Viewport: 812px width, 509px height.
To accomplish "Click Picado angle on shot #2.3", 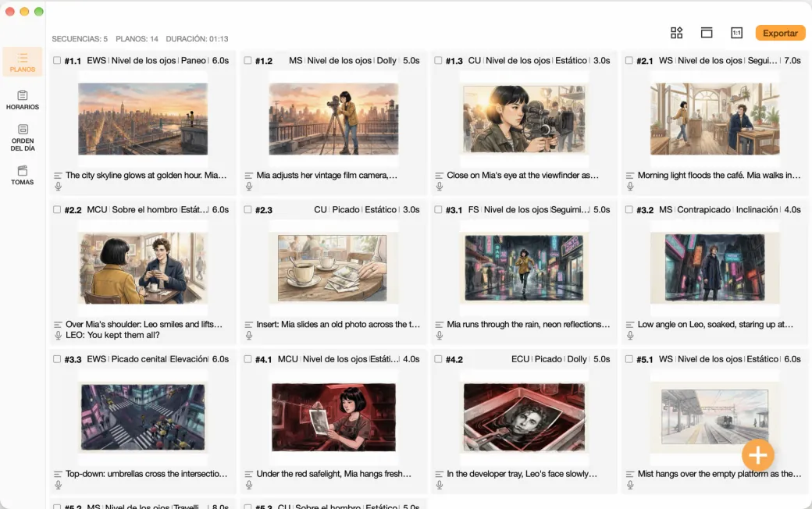I will point(346,210).
